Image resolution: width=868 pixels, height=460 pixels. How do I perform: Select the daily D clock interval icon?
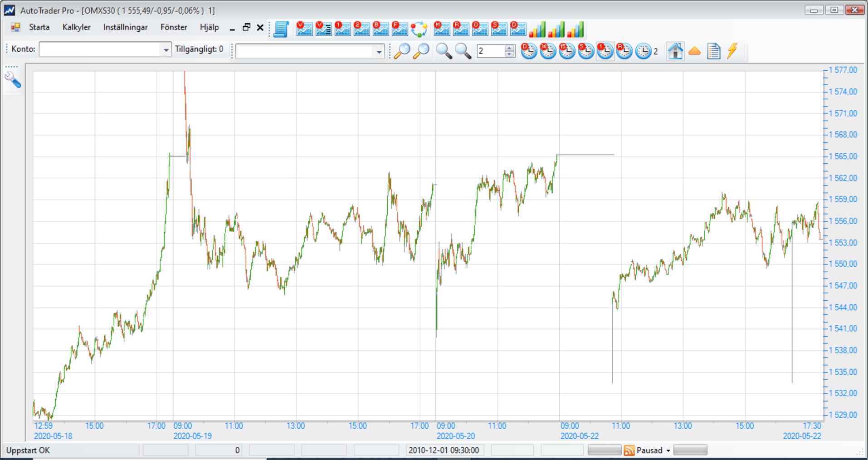click(x=529, y=51)
